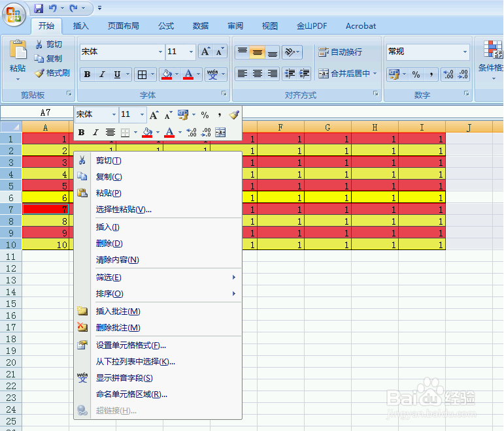Click phonetic guide wén icon in ribbon

(x=212, y=74)
